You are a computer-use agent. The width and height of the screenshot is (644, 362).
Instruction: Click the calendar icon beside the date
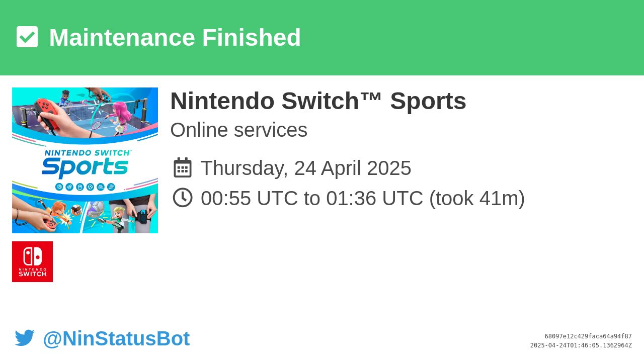click(x=183, y=168)
